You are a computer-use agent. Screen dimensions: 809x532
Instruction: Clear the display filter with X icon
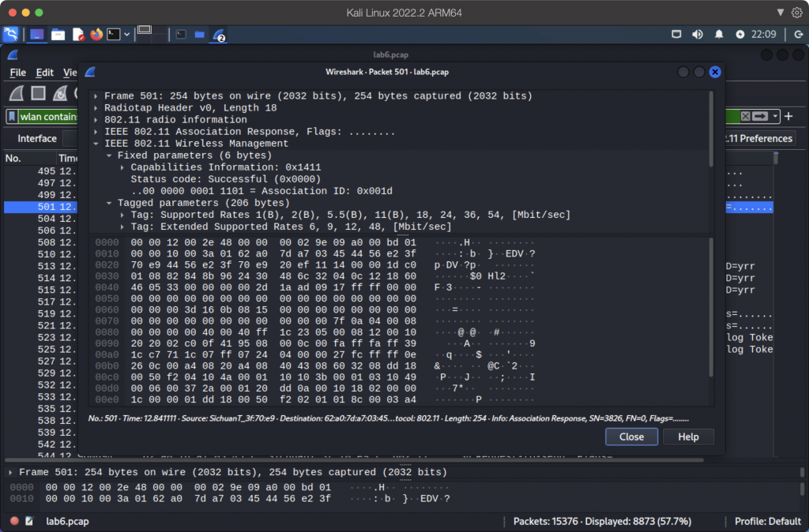(746, 116)
